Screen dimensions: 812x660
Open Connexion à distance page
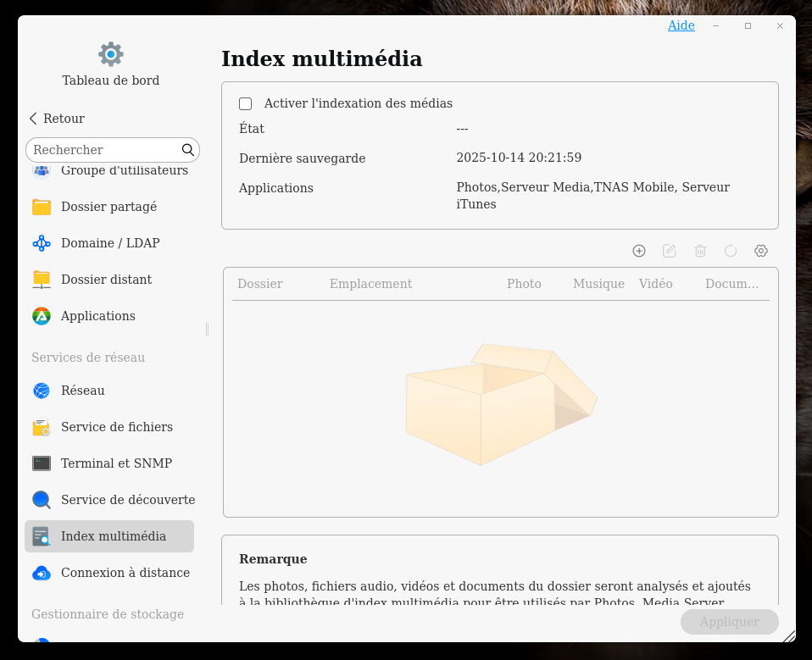click(x=125, y=573)
